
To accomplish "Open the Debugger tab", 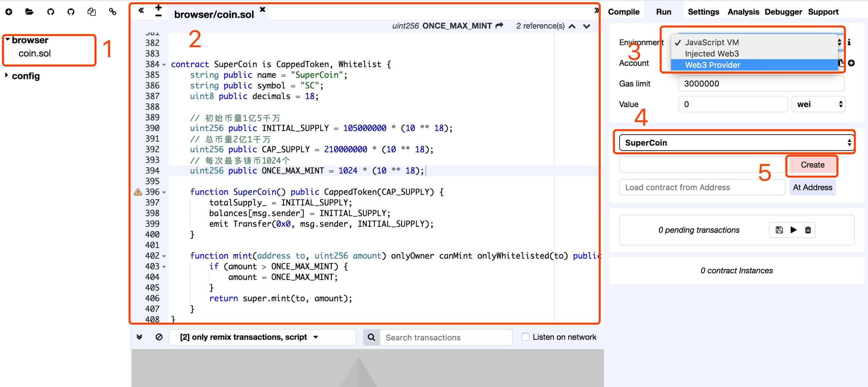I will pyautogui.click(x=783, y=12).
